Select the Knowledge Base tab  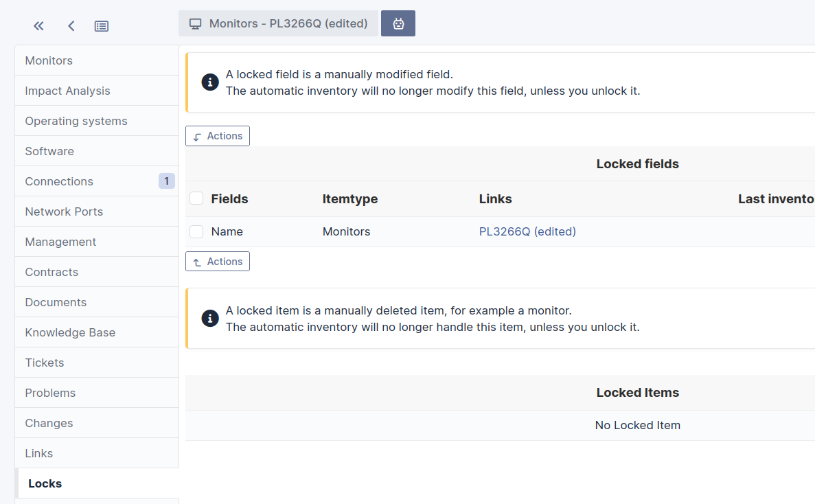pyautogui.click(x=97, y=332)
